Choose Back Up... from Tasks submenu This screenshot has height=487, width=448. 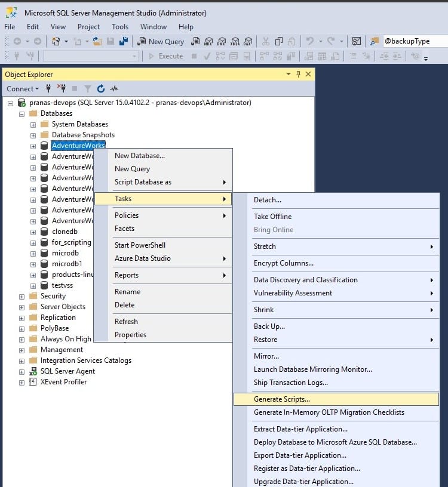tap(336, 326)
